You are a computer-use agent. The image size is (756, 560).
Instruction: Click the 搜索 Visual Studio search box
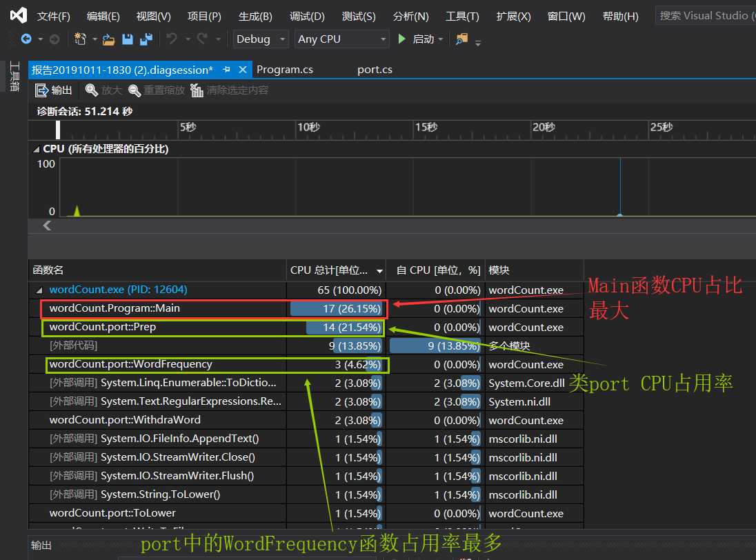[705, 16]
